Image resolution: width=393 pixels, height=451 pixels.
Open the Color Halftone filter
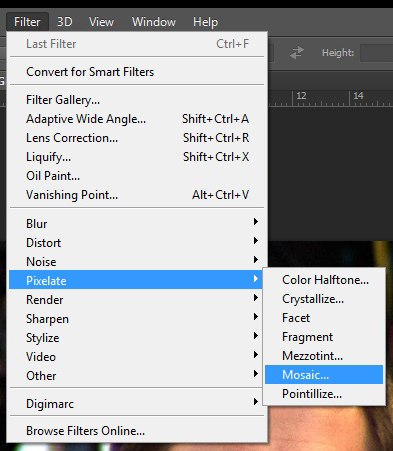pos(324,280)
